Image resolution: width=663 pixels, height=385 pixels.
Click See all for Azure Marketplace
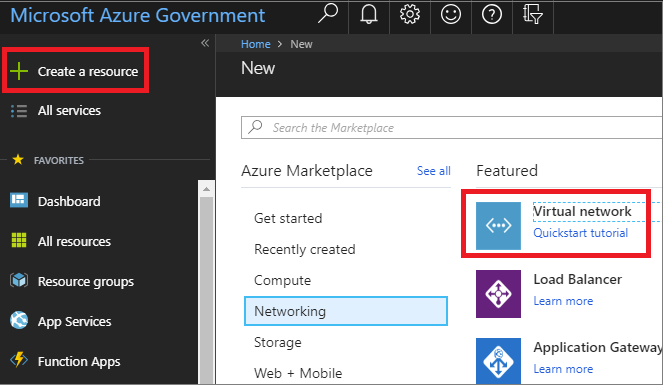pyautogui.click(x=433, y=171)
